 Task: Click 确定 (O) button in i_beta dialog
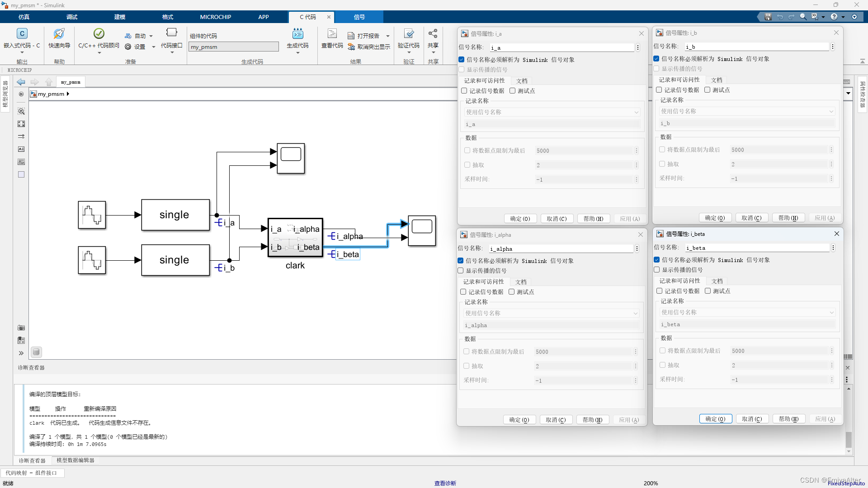coord(715,419)
